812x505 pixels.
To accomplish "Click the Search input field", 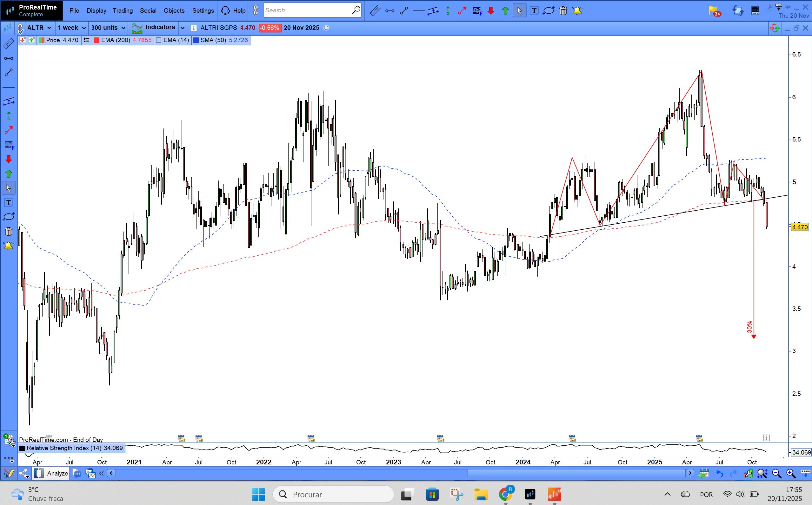I will click(x=307, y=10).
